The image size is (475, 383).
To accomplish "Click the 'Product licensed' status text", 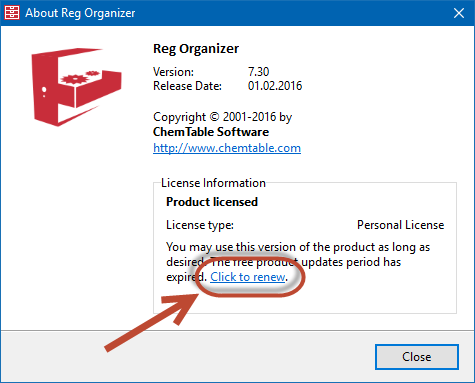I will click(212, 202).
